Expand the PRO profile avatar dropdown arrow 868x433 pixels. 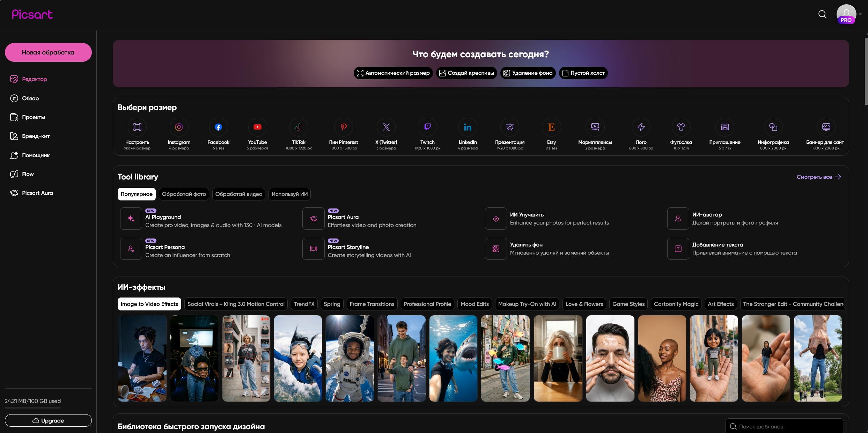click(860, 14)
